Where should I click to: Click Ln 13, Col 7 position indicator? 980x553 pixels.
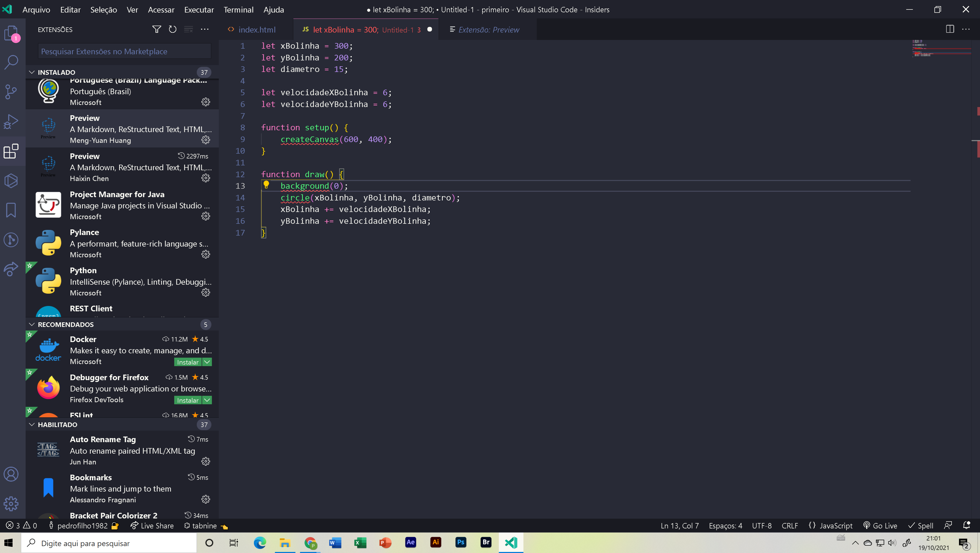pos(679,526)
